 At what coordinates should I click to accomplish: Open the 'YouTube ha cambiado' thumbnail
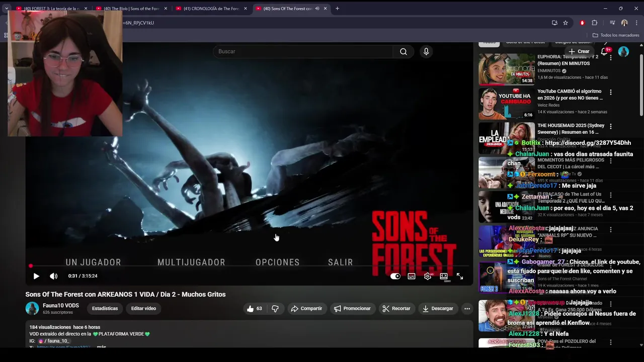(507, 103)
